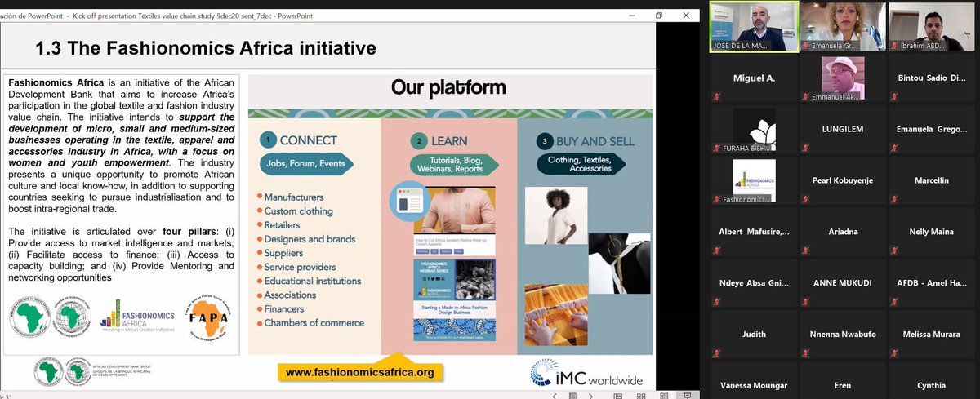This screenshot has height=399, width=980.
Task: Close the shared PowerPoint window
Action: [x=686, y=16]
